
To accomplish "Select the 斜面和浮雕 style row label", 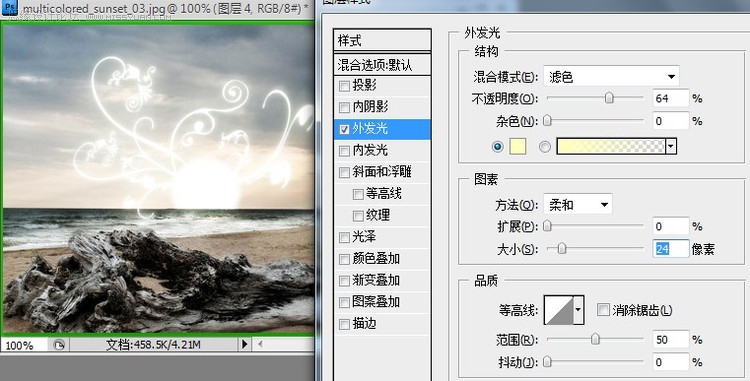I will point(382,172).
